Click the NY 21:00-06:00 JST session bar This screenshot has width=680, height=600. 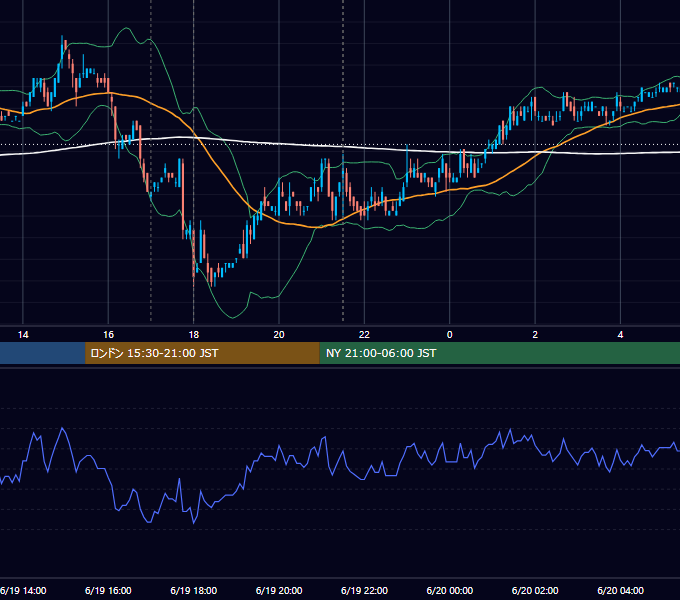tap(500, 353)
